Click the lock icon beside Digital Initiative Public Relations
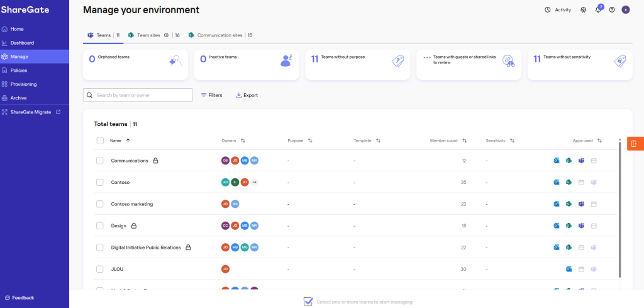The height and width of the screenshot is (308, 644). 188,248
